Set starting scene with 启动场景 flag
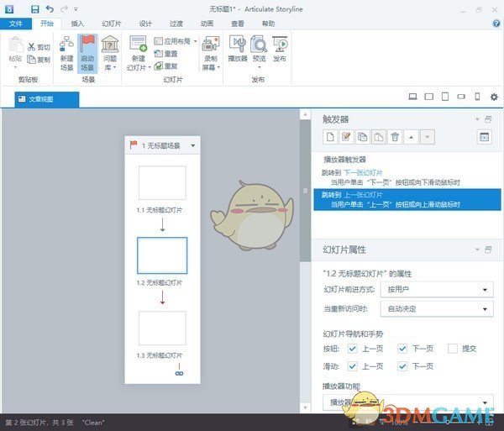The image size is (504, 431). (x=87, y=54)
